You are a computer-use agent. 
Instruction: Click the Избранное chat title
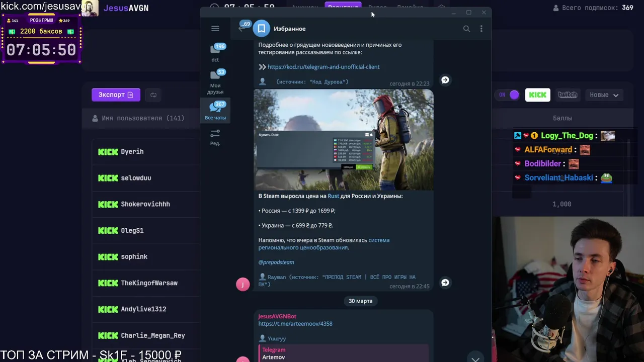click(289, 29)
